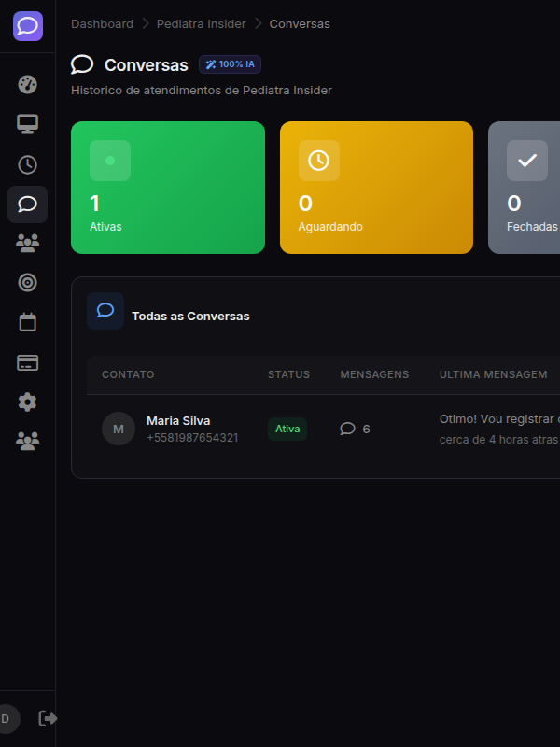Click the Ativa status badge
The height and width of the screenshot is (747, 560).
click(x=287, y=429)
